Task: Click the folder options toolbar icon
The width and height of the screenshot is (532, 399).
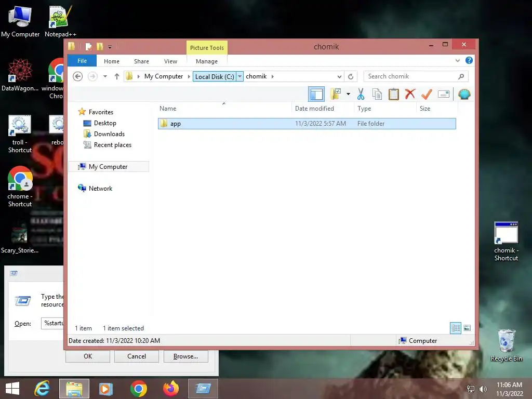Action: 336,94
